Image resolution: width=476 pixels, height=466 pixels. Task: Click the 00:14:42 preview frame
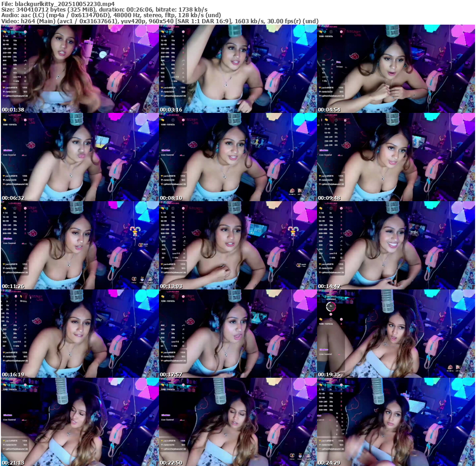pyautogui.click(x=396, y=245)
